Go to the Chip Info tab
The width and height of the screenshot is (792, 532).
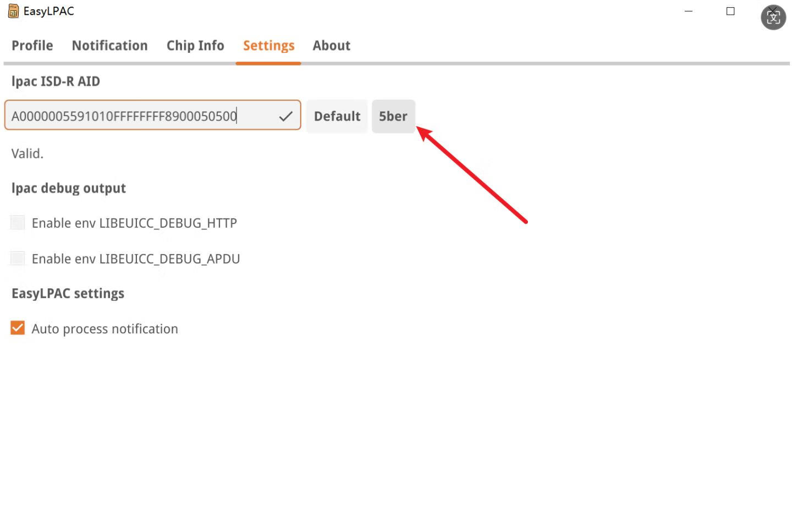195,46
